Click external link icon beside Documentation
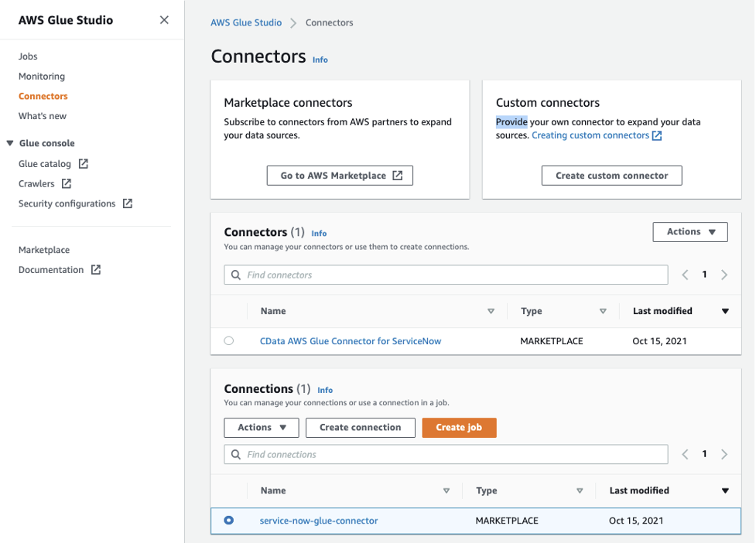 click(x=96, y=270)
